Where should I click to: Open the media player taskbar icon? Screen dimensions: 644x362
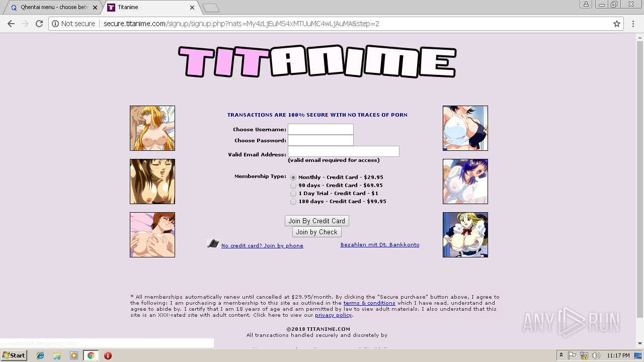click(74, 355)
